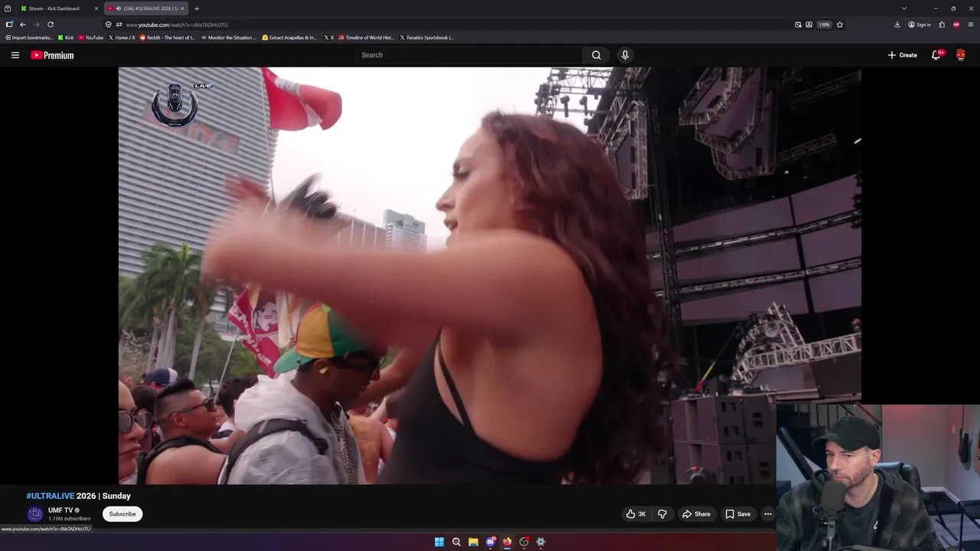Viewport: 980px width, 551px height.
Task: Click the Share button
Action: [697, 514]
